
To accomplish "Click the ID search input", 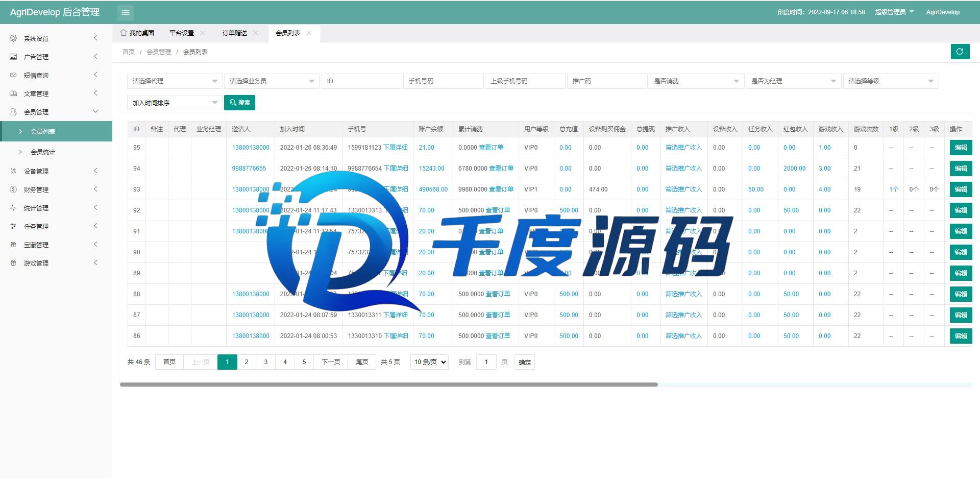I will (361, 81).
